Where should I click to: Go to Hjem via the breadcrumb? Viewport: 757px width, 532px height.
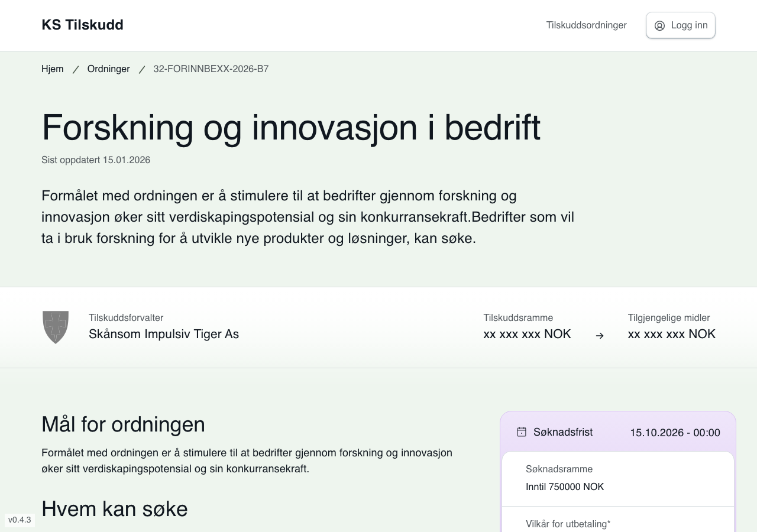coord(52,69)
